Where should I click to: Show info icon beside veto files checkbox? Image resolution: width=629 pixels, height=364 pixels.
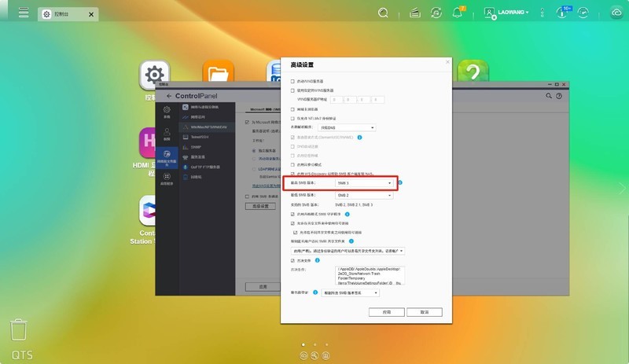(x=318, y=260)
